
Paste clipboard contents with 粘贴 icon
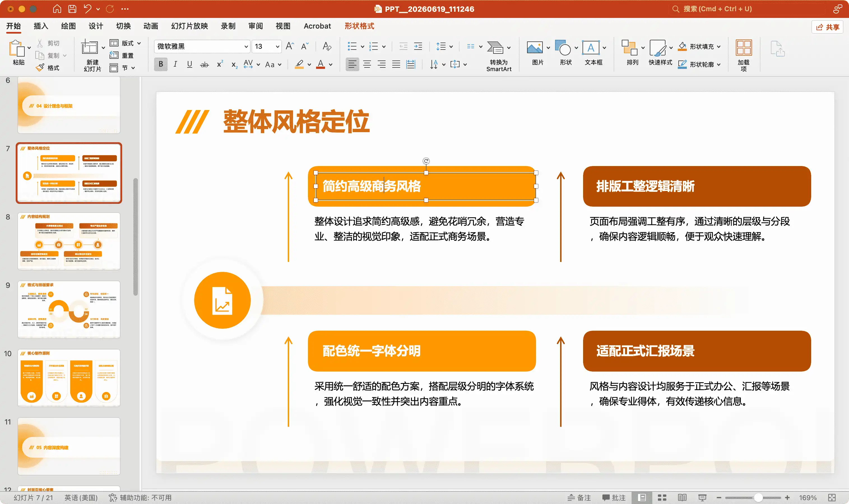pos(17,48)
